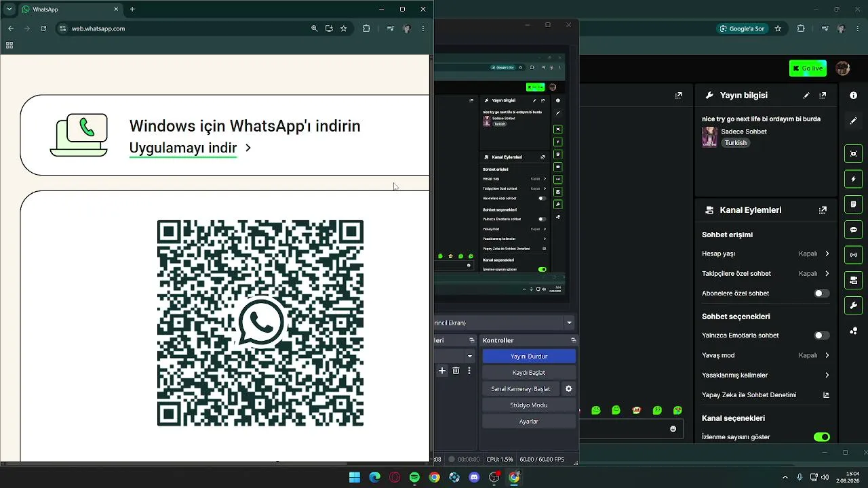Add a new item with OBS plus icon
The height and width of the screenshot is (488, 868).
coord(442,371)
